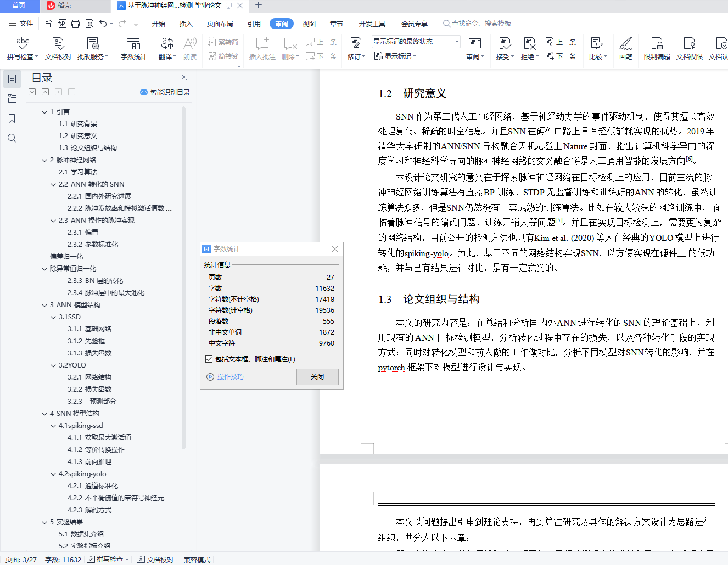728x565 pixels.
Task: Open the 会员专享 ribbon tab
Action: (x=415, y=24)
